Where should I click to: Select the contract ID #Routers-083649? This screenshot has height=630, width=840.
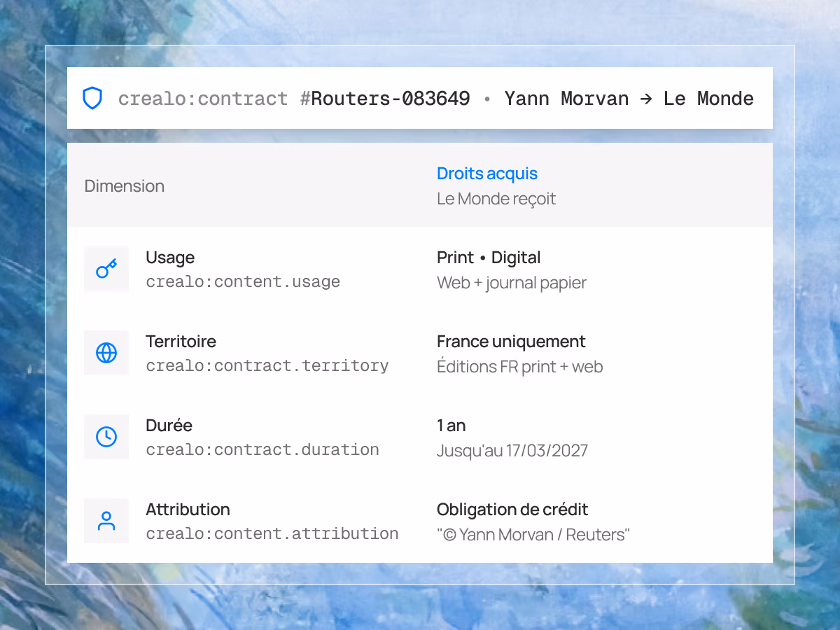(385, 99)
